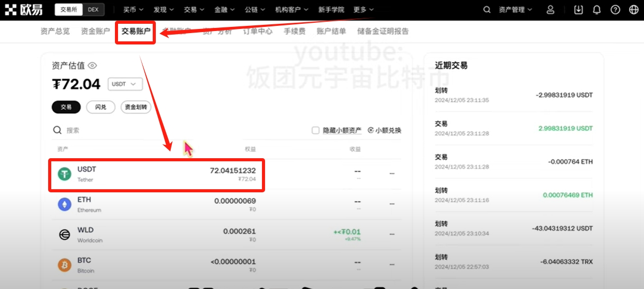644x289 pixels.
Task: Switch to the 交易所 exchange toggle
Action: tap(68, 9)
